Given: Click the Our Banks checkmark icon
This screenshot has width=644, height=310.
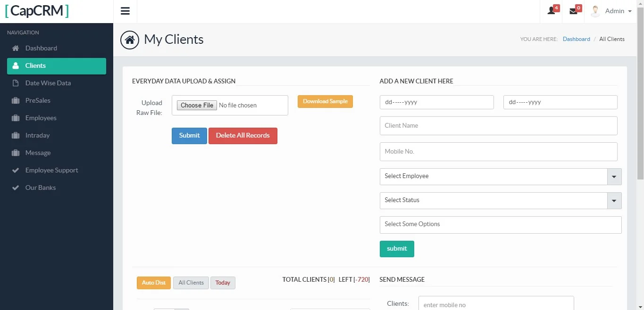Looking at the screenshot, I should click(x=16, y=188).
